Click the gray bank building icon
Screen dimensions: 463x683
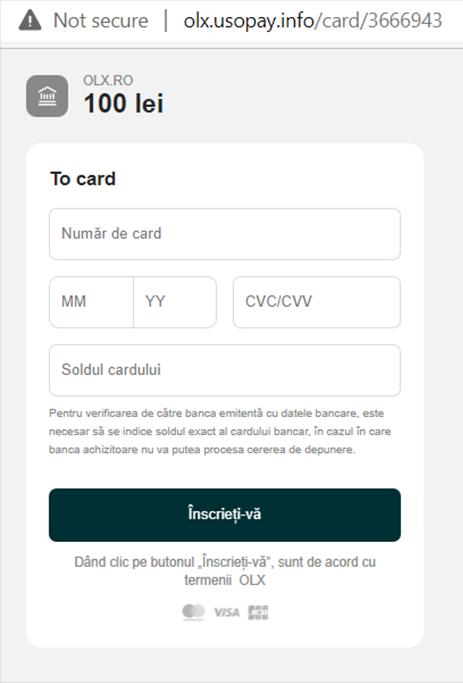click(x=47, y=96)
